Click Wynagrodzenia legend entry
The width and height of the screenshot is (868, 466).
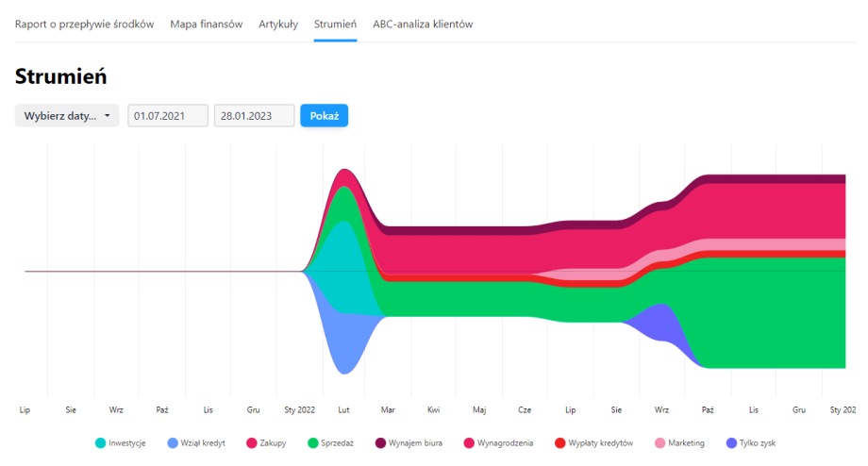(497, 442)
